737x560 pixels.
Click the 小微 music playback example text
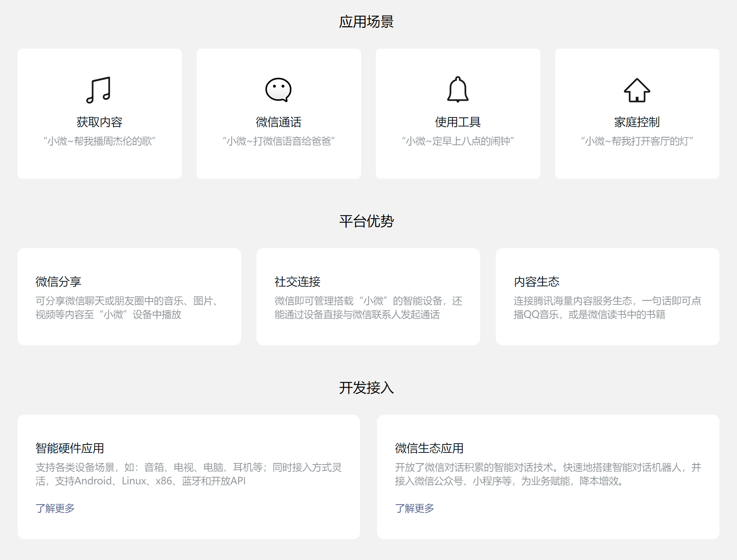coord(100,141)
